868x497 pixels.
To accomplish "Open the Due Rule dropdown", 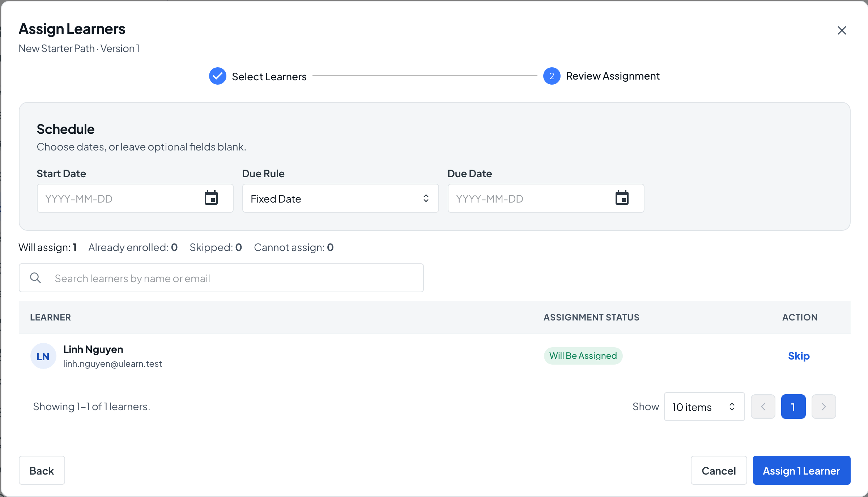I will pos(341,198).
